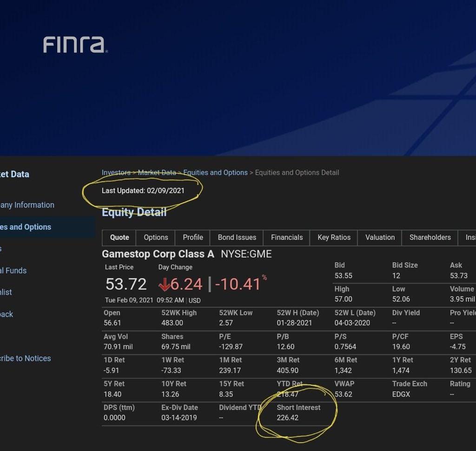Screen dimensions: 476x451
Task: Click P/S value 0.7564
Action: click(345, 346)
